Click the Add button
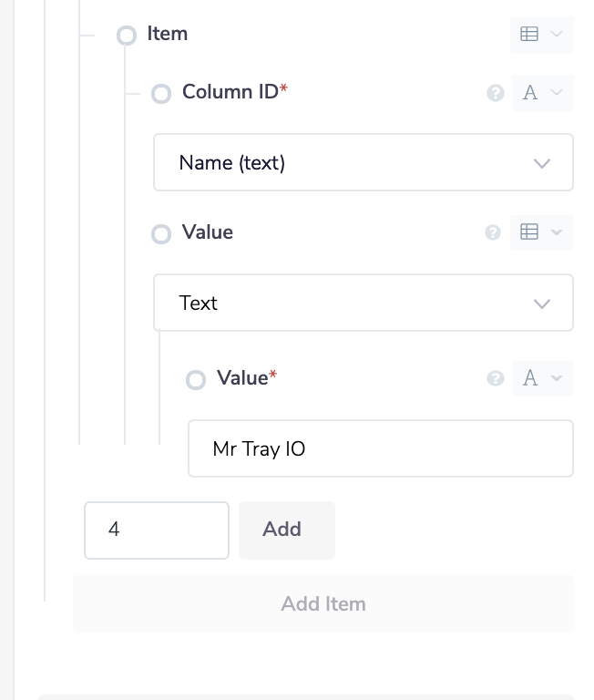594x700 pixels. [x=286, y=530]
